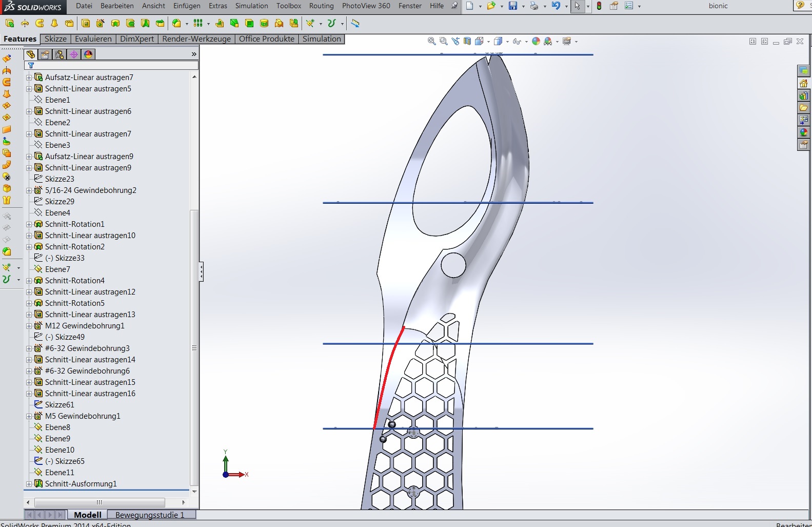The image size is (812, 527).
Task: Open the Extras menu
Action: (x=218, y=6)
